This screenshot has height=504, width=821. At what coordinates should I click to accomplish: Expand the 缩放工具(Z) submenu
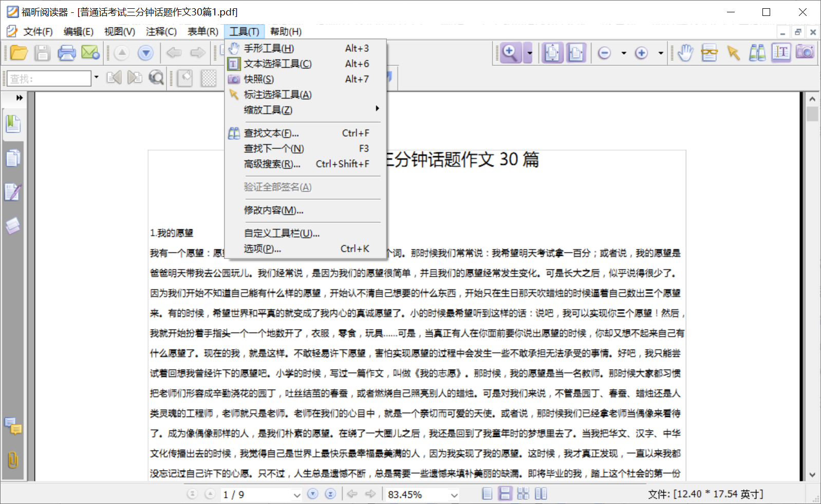pyautogui.click(x=306, y=109)
